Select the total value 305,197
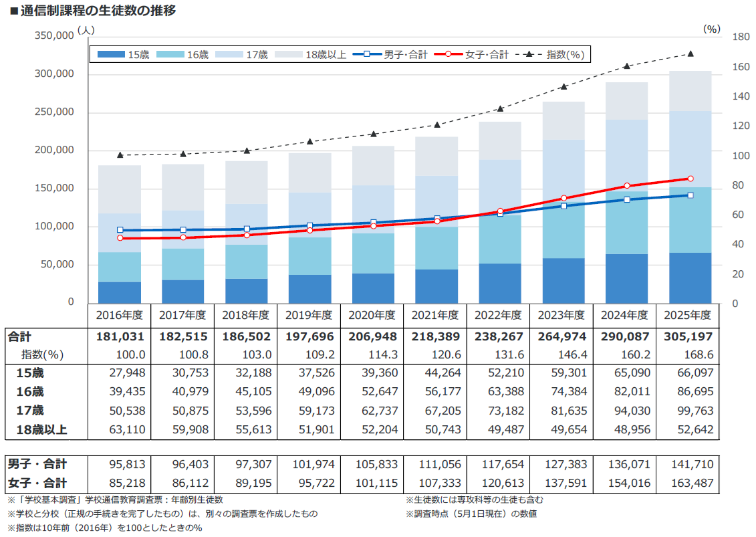Viewport: 756px width, 537px height. tap(688, 337)
